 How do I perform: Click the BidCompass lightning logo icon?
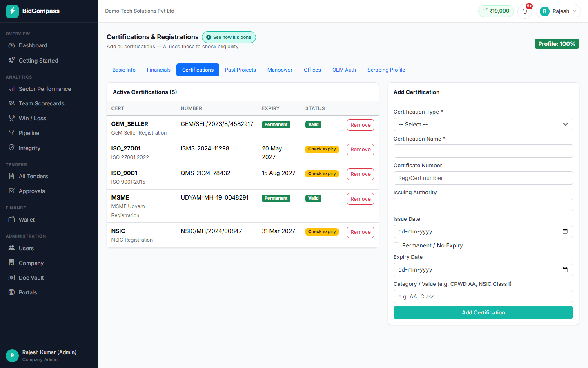[12, 11]
